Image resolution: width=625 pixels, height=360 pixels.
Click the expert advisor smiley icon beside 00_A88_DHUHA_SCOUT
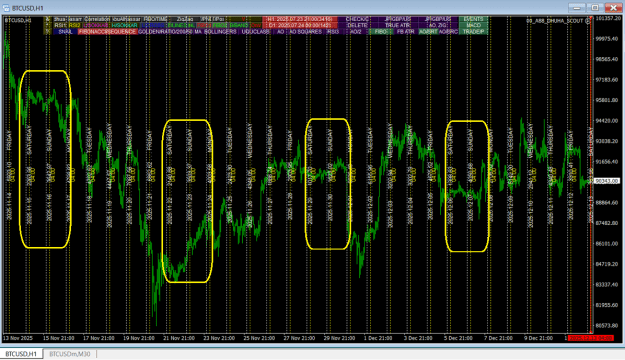[x=588, y=21]
